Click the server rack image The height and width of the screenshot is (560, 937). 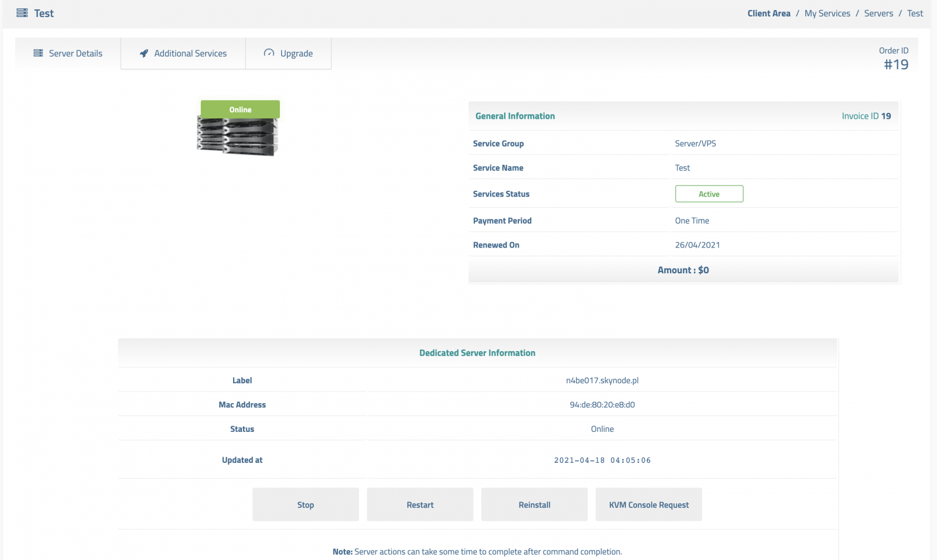click(238, 136)
